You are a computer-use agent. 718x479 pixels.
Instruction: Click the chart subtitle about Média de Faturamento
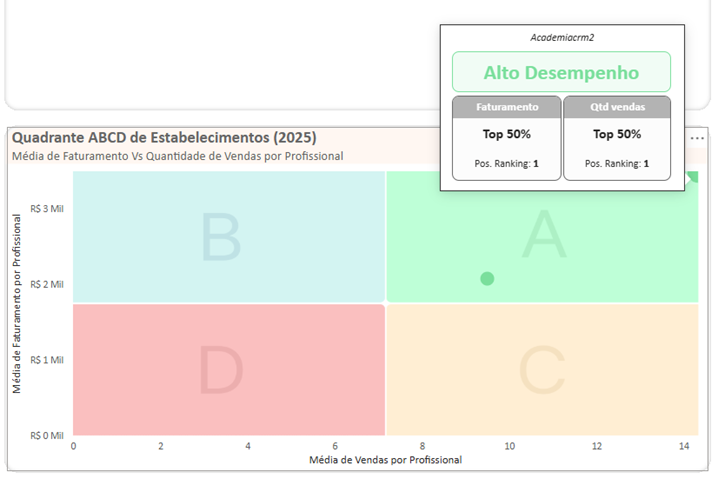[177, 156]
